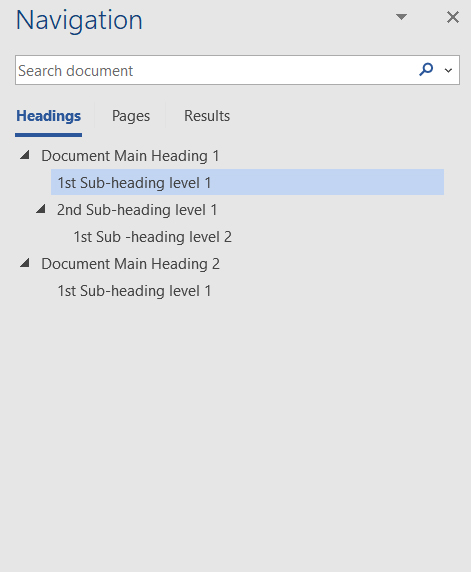Click the magnifying glass search icon
The height and width of the screenshot is (572, 471).
426,69
